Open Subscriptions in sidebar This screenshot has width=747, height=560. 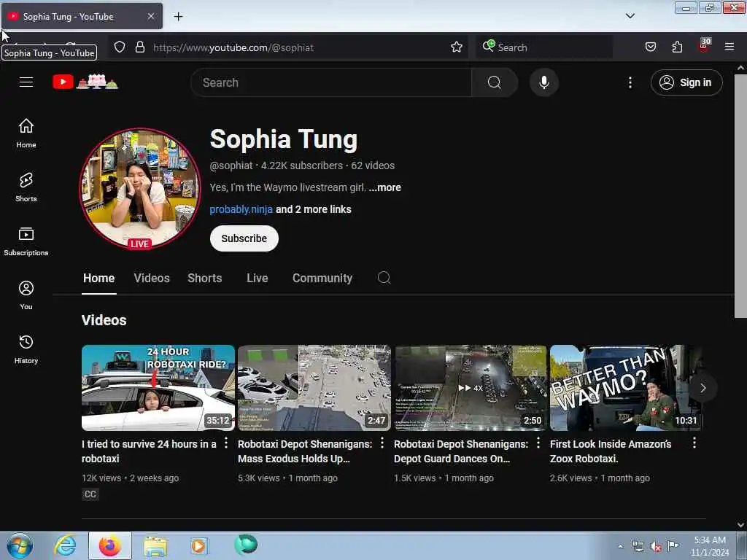pos(26,241)
